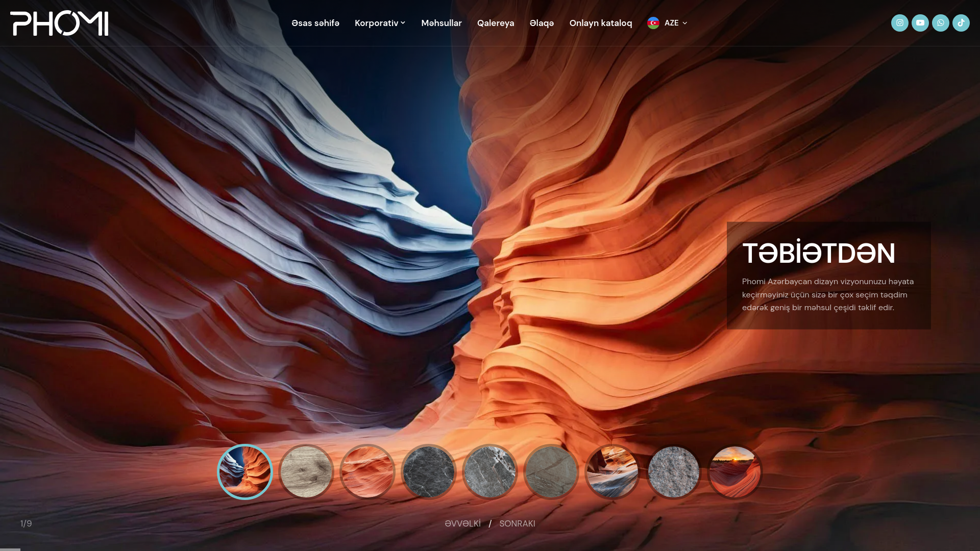Screen dimensions: 980x551
Task: Click the TƏBİƏTDƏN heading
Action: coord(819,253)
